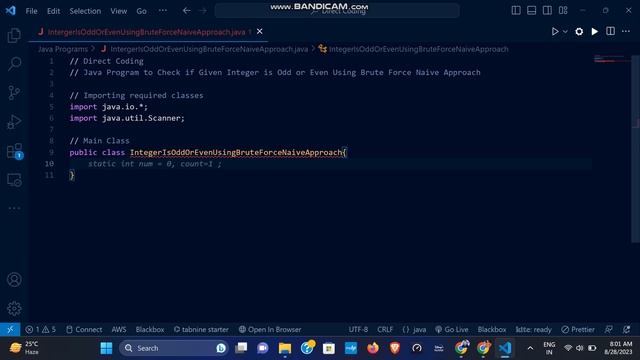Close the IntergerIsOddOrEven java tab

260,31
